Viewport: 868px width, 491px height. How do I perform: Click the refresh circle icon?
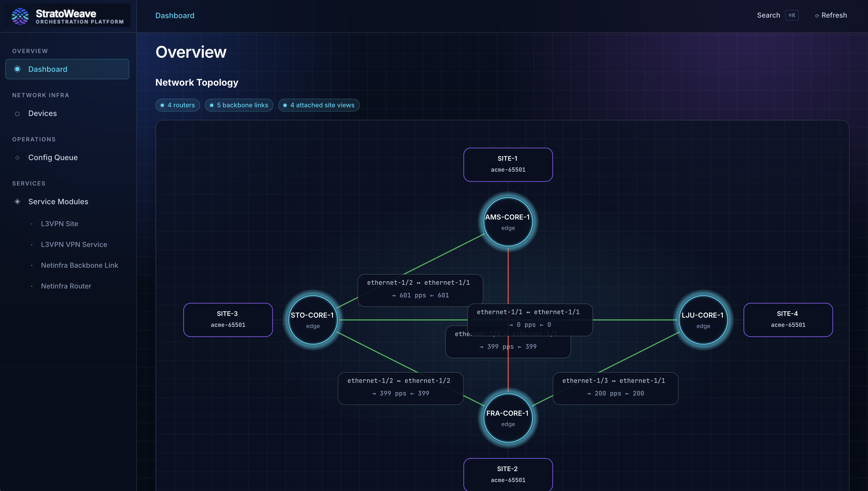(817, 16)
